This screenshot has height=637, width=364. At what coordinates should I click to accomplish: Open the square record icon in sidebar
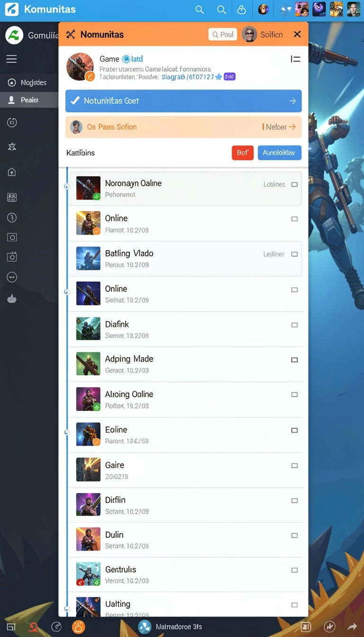pyautogui.click(x=12, y=237)
